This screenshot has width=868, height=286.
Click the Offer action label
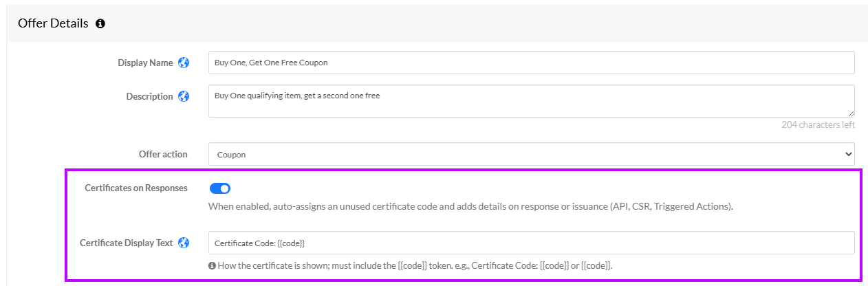pos(163,154)
